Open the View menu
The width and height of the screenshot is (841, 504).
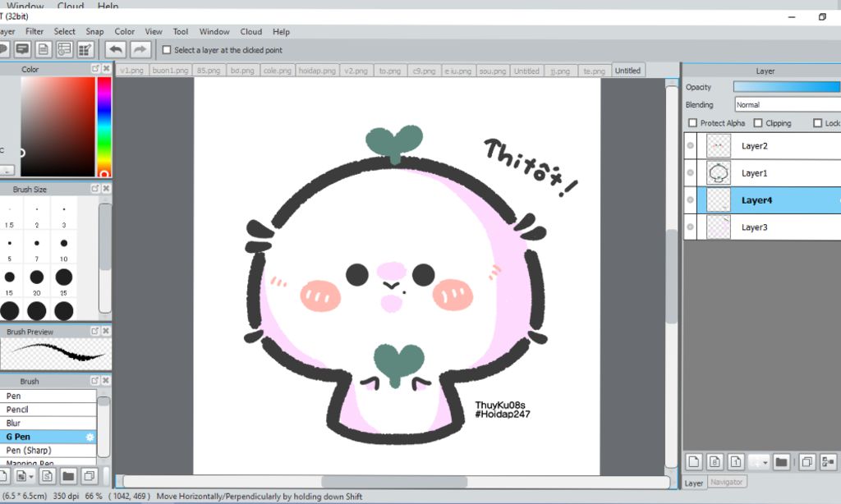(154, 32)
